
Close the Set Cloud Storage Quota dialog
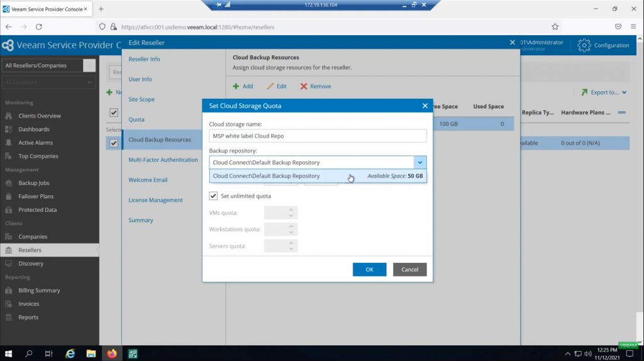click(425, 106)
